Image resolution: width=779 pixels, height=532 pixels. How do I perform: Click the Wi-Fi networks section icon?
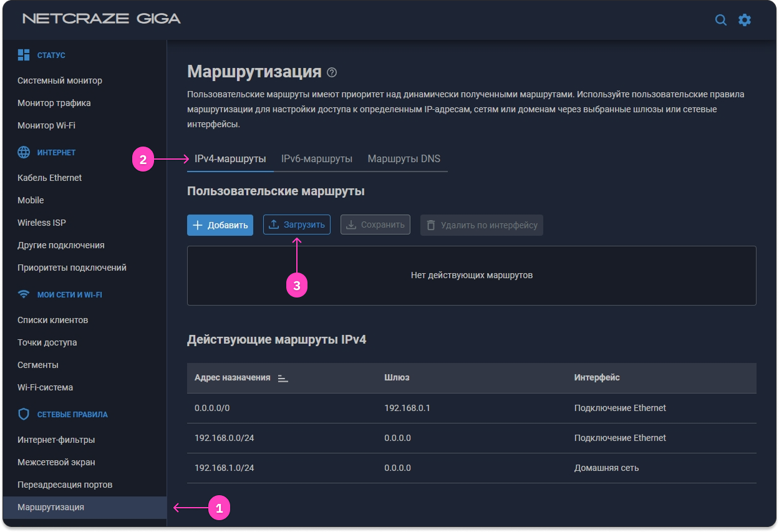click(24, 294)
